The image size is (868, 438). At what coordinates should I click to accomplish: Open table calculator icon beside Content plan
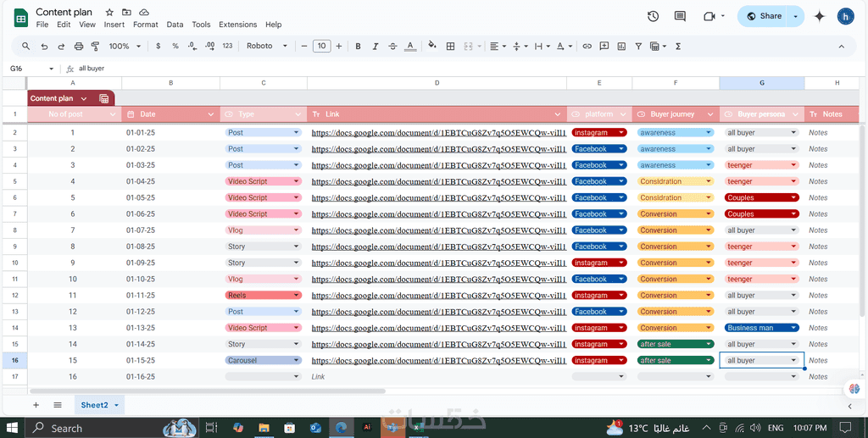pyautogui.click(x=104, y=98)
